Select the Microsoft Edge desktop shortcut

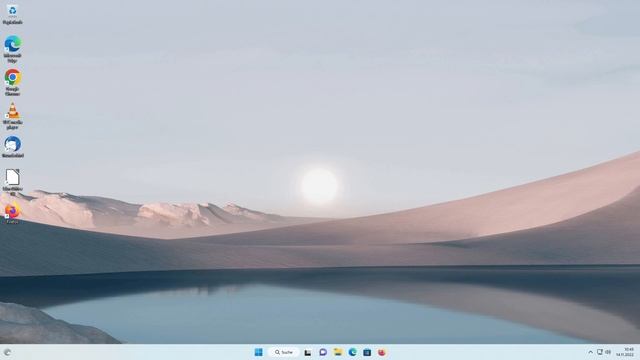(x=13, y=49)
